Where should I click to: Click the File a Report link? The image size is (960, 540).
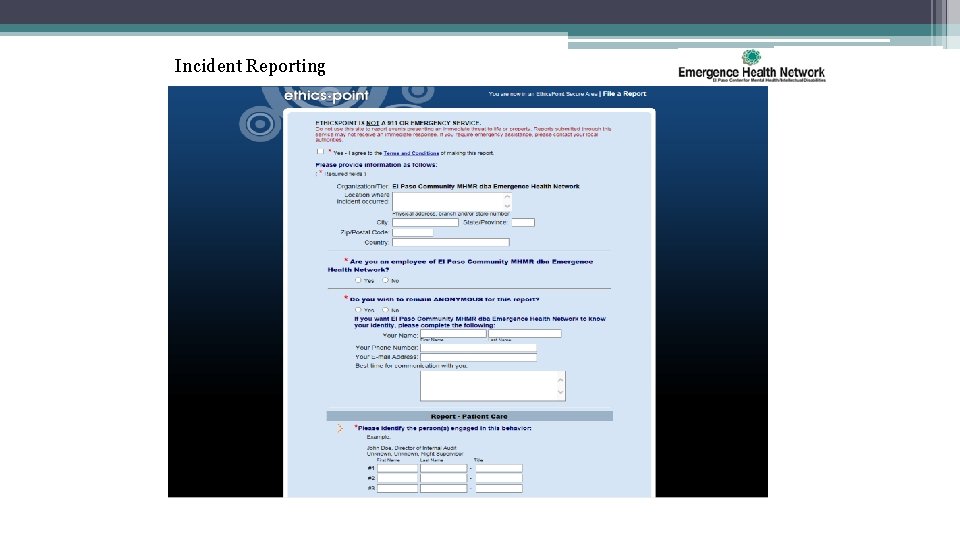624,94
